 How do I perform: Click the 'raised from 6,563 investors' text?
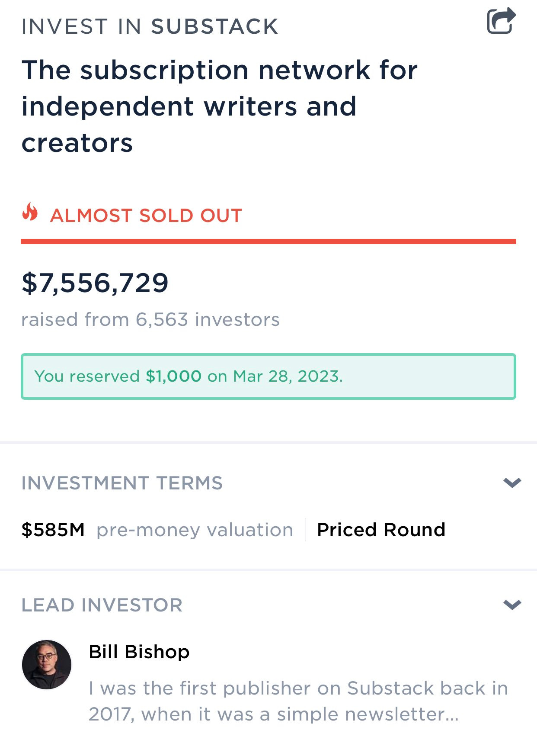pyautogui.click(x=150, y=320)
